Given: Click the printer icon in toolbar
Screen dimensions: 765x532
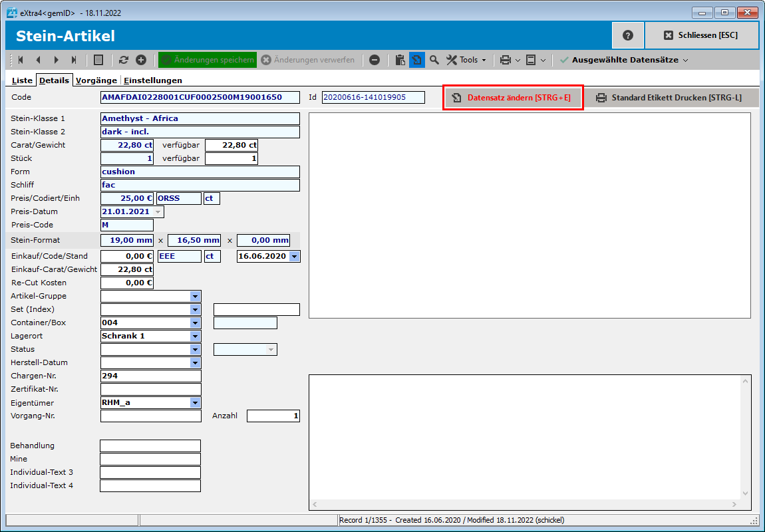Looking at the screenshot, I should click(506, 60).
